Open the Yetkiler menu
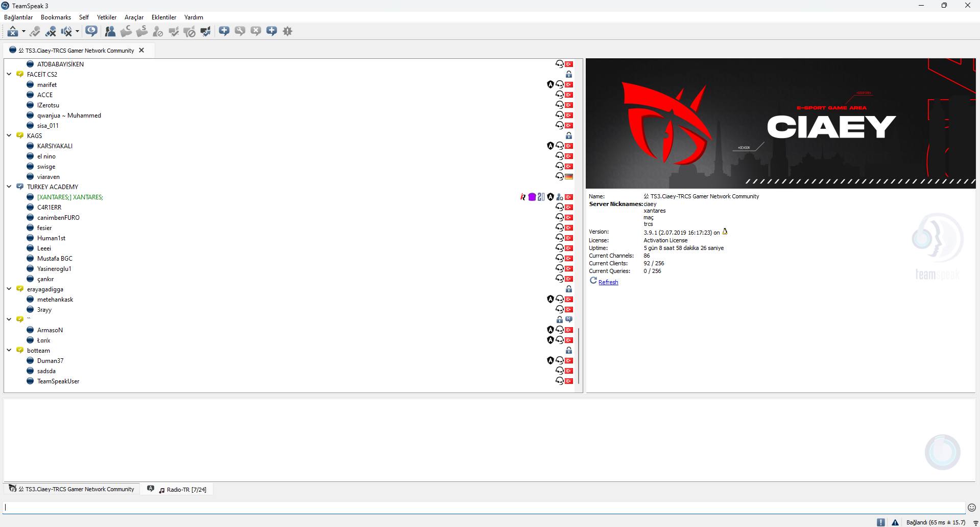The image size is (980, 527). click(107, 17)
